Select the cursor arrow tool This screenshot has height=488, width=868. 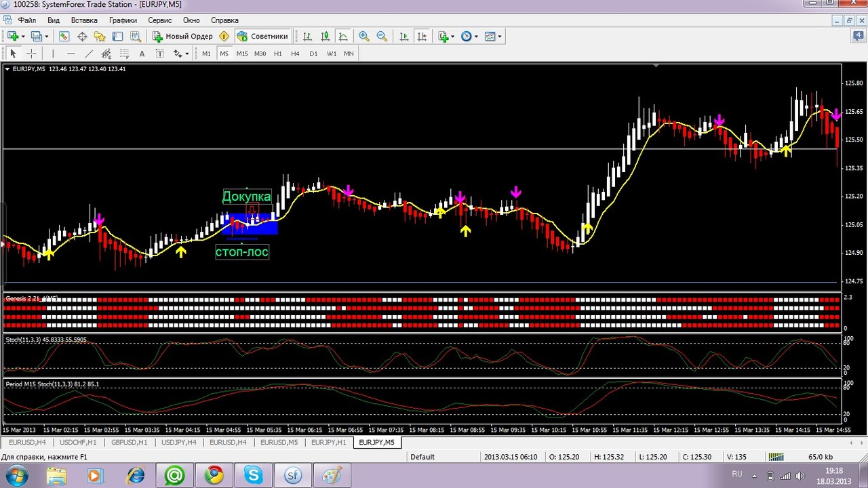tap(13, 54)
